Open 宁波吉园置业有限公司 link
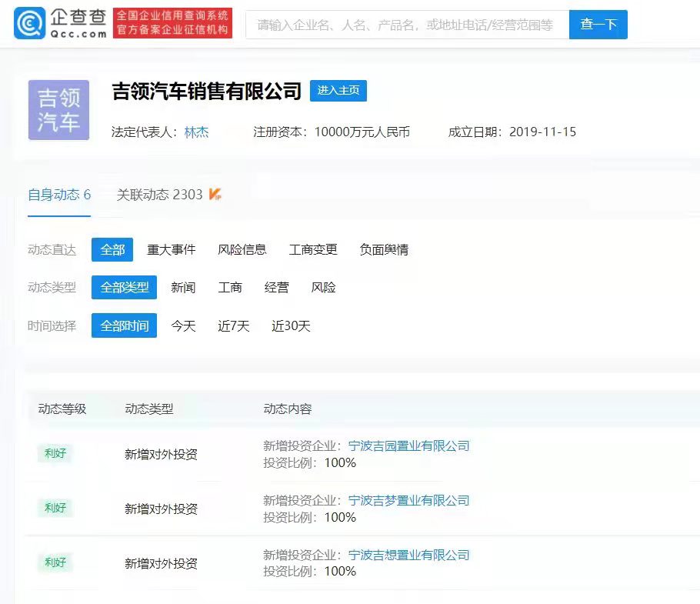Screen dimensions: 700x604 409,446
